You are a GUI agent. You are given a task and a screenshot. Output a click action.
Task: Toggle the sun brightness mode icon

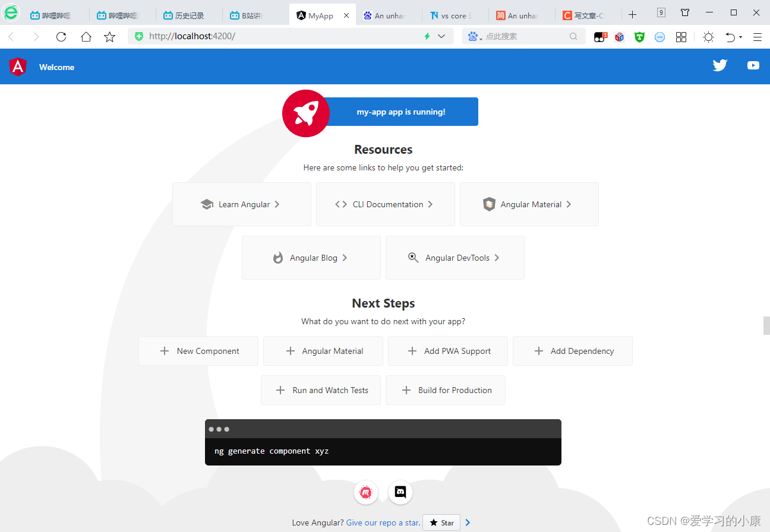pyautogui.click(x=708, y=37)
